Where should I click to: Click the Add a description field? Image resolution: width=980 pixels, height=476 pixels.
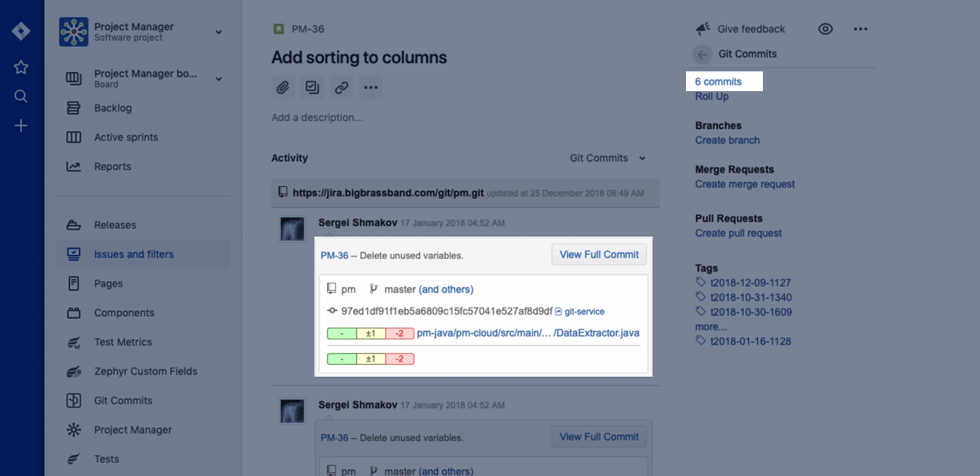[x=317, y=118]
